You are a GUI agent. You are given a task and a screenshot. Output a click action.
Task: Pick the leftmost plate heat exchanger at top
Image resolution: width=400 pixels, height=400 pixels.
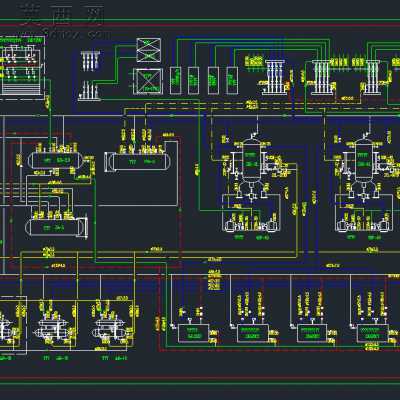coord(275,77)
